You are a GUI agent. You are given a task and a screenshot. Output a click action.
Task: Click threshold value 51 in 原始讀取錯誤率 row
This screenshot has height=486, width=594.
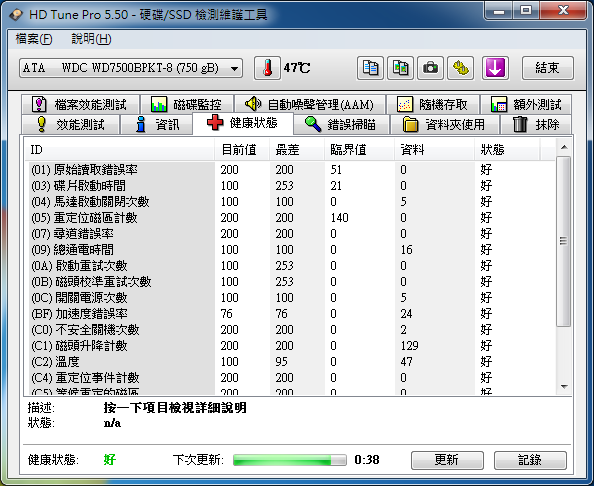[336, 170]
